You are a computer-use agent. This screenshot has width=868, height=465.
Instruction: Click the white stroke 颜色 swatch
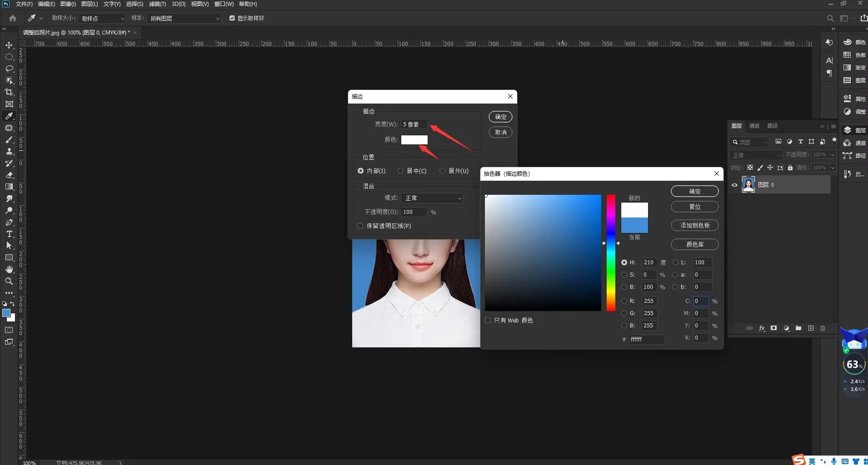click(414, 139)
